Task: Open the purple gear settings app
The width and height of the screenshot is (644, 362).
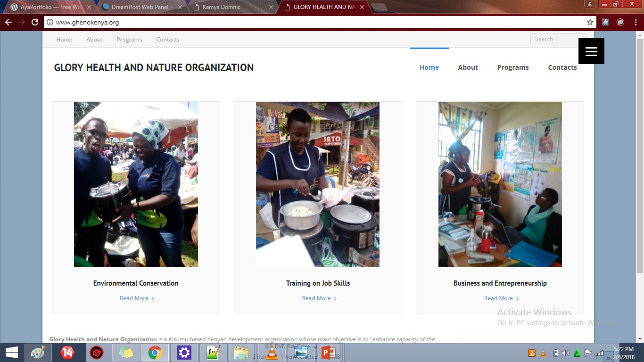Action: (x=184, y=353)
